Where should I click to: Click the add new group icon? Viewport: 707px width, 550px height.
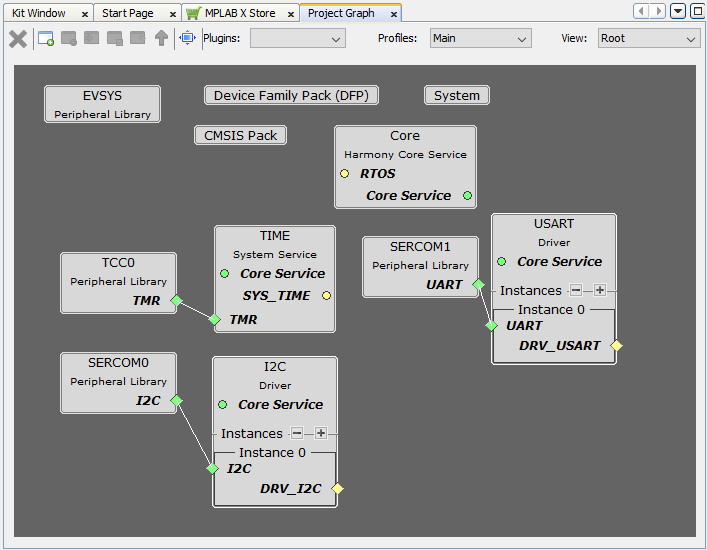coord(46,39)
